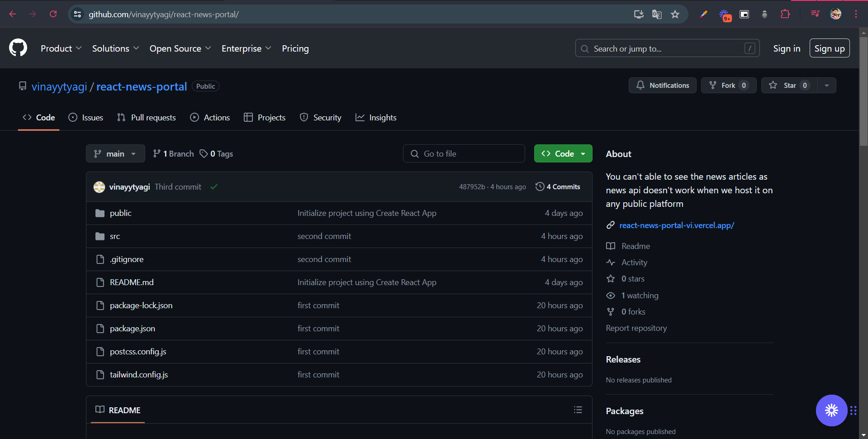This screenshot has height=439, width=868.
Task: Click the Readme link in About
Action: point(628,246)
